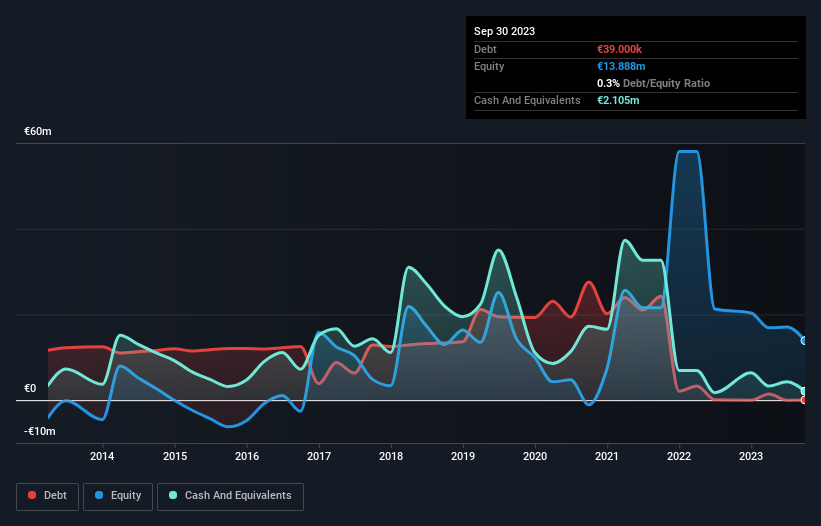This screenshot has height=526, width=821.
Task: Click the 2023 x-axis label
Action: pos(751,456)
